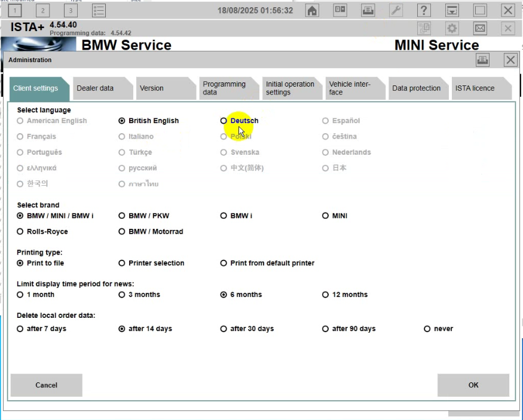Select Svenska language option

[240, 152]
